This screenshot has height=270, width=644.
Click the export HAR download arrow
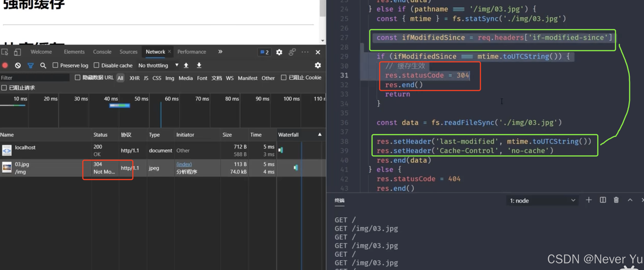pyautogui.click(x=199, y=65)
